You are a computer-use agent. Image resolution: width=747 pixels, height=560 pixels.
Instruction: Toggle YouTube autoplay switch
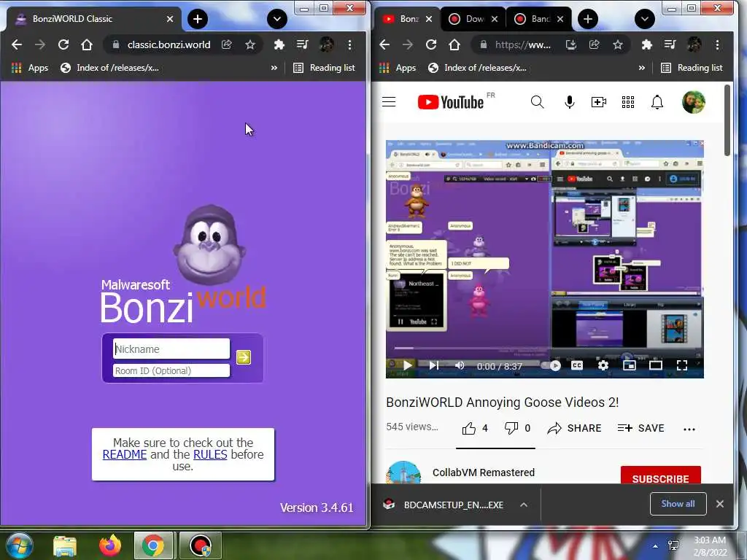coord(551,366)
